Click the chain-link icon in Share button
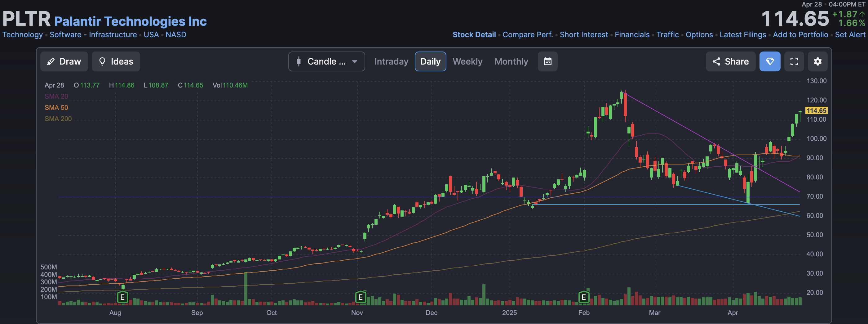 716,61
